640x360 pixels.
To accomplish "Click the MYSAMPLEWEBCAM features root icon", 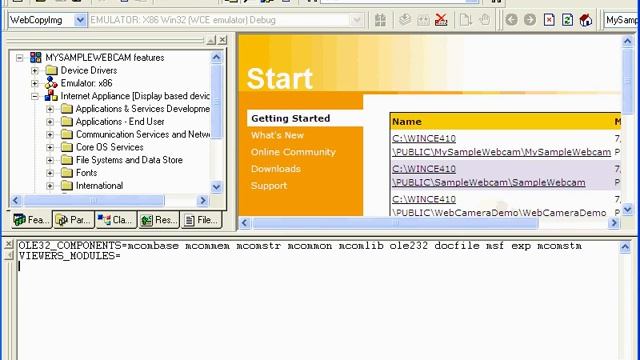I will (36, 58).
